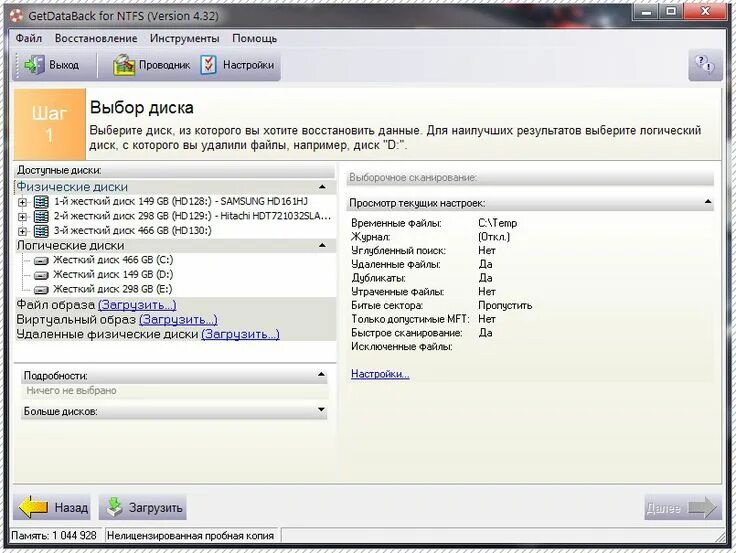This screenshot has height=553, width=736.
Task: Open the Инструменты menu
Action: pos(184,38)
